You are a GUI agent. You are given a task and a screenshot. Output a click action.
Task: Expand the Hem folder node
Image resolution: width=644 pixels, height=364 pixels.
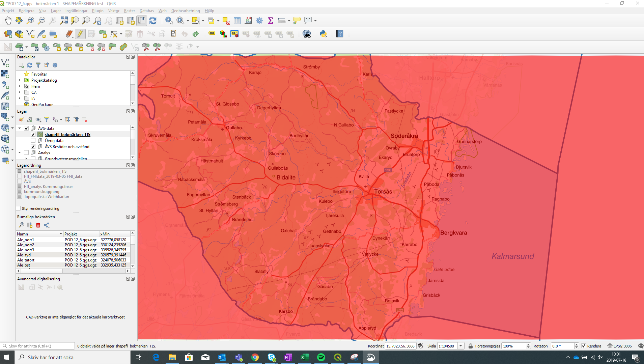tap(20, 86)
